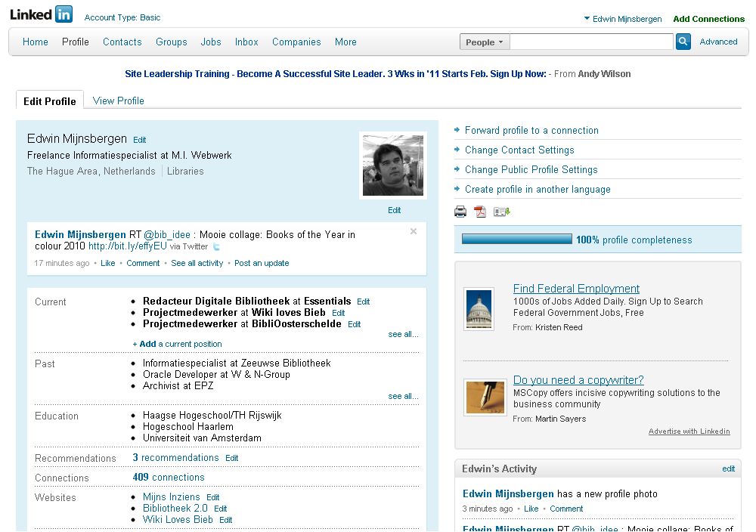
Task: Open the @bib_idee mention link
Action: pos(167,235)
